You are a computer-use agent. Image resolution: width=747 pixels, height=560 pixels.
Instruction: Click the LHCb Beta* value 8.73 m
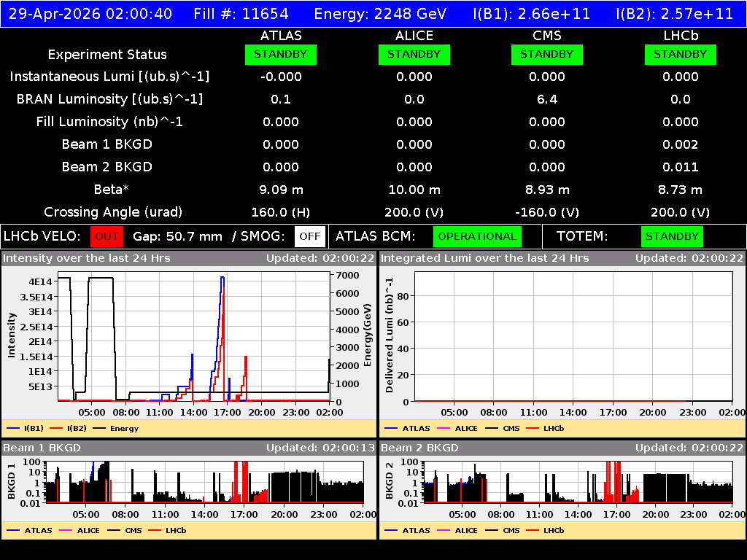[681, 190]
